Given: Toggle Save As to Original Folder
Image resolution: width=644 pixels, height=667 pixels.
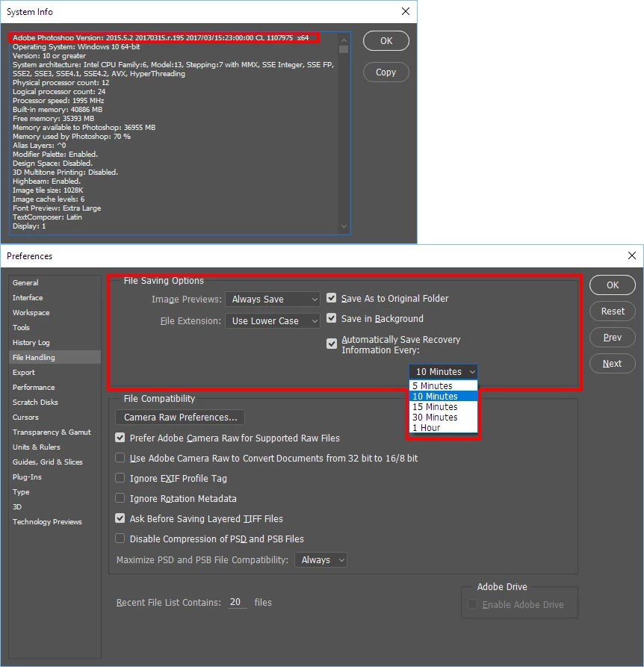Looking at the screenshot, I should (332, 298).
